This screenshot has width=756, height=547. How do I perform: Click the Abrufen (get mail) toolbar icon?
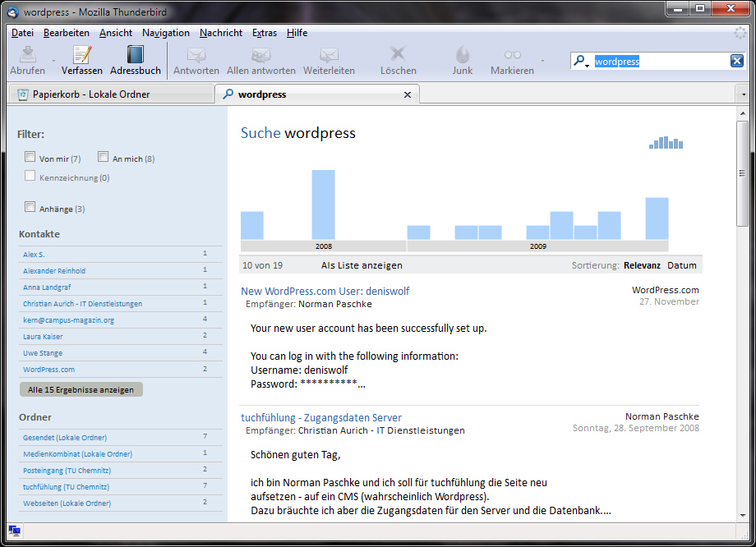27,54
